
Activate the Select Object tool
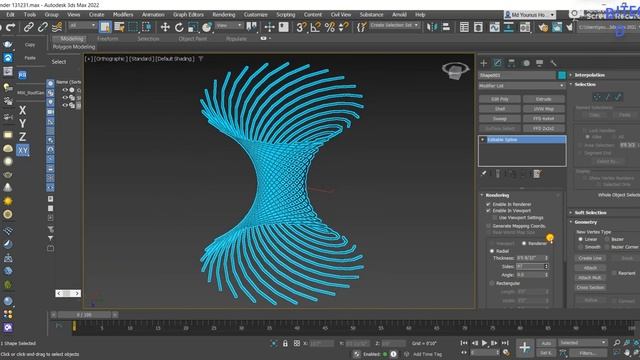click(x=105, y=27)
